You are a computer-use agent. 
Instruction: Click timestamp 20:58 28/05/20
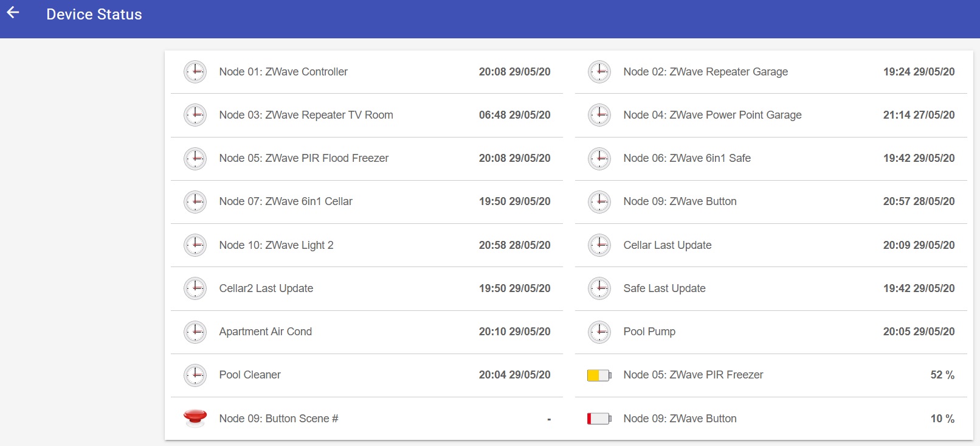515,245
